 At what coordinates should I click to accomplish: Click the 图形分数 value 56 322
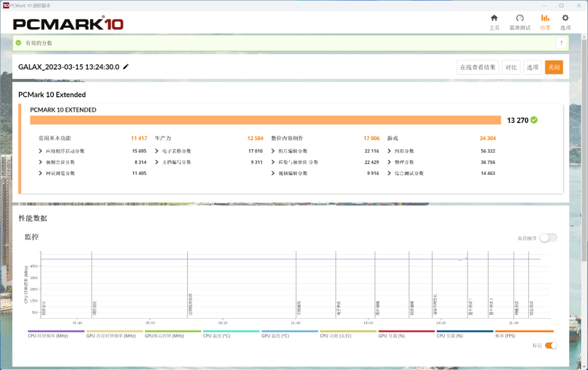tap(488, 151)
